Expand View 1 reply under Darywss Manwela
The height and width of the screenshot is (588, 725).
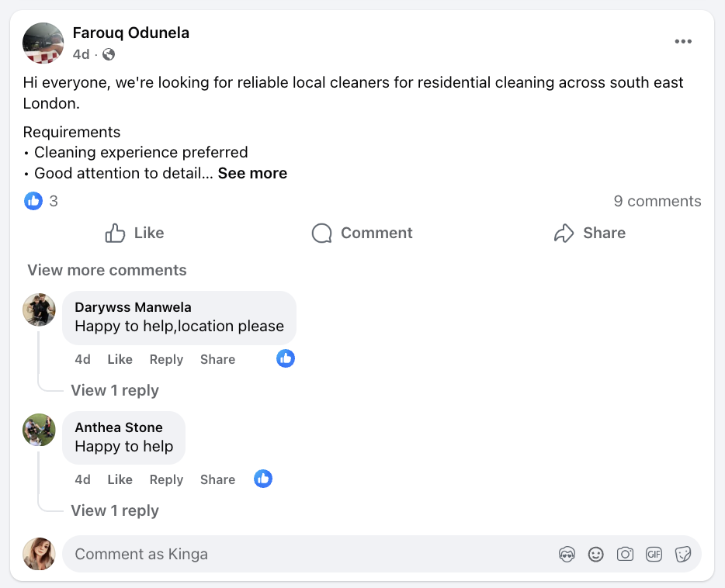114,390
